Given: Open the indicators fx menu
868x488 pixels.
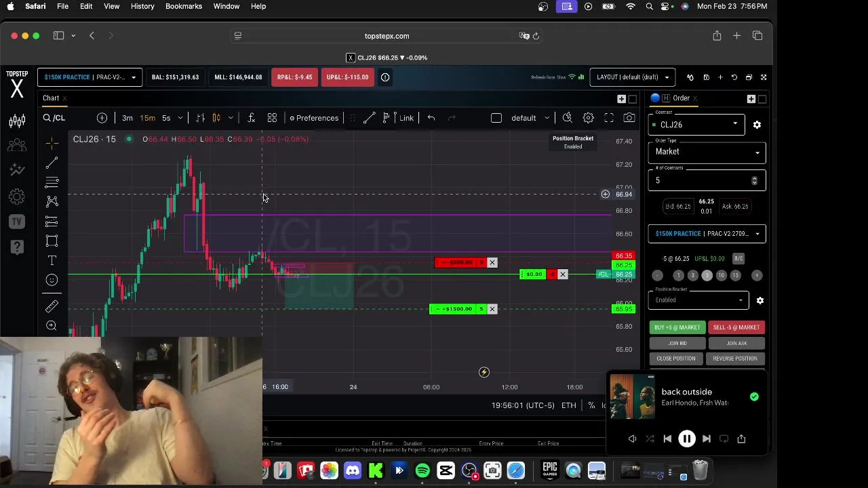Looking at the screenshot, I should click(251, 118).
